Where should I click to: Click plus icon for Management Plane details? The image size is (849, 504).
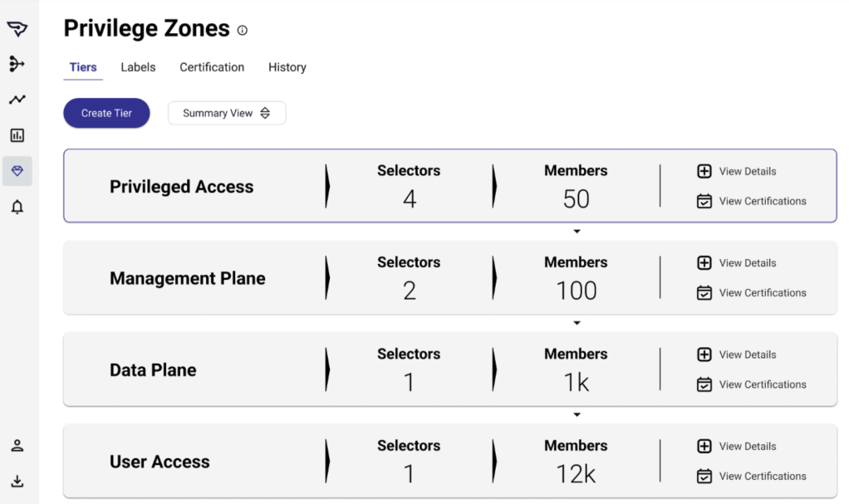(x=704, y=262)
